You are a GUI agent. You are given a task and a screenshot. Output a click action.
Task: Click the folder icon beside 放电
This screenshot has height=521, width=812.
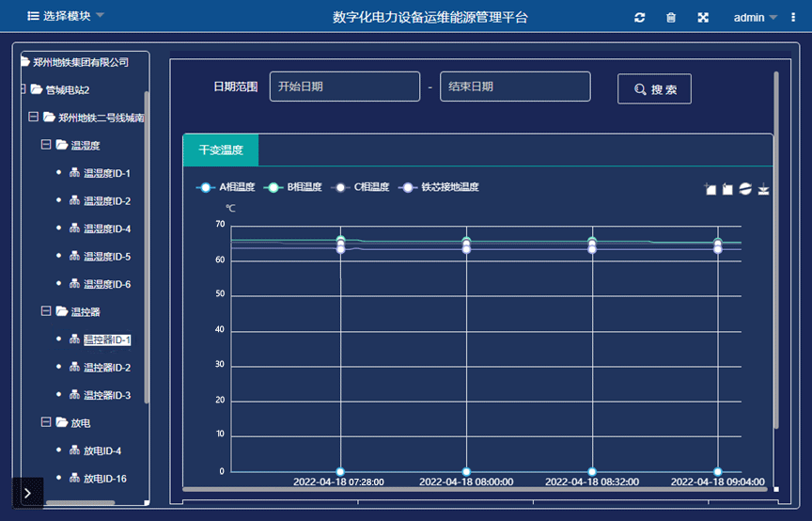pos(62,422)
